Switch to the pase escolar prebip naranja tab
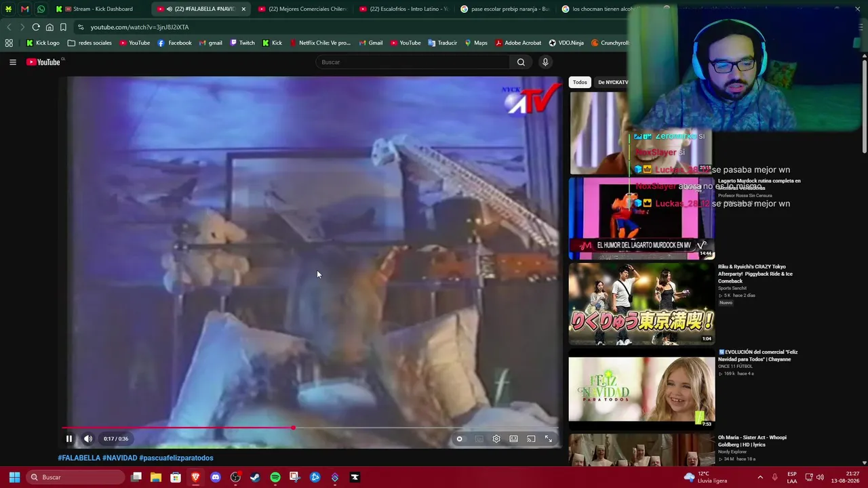868x488 pixels. pyautogui.click(x=505, y=9)
